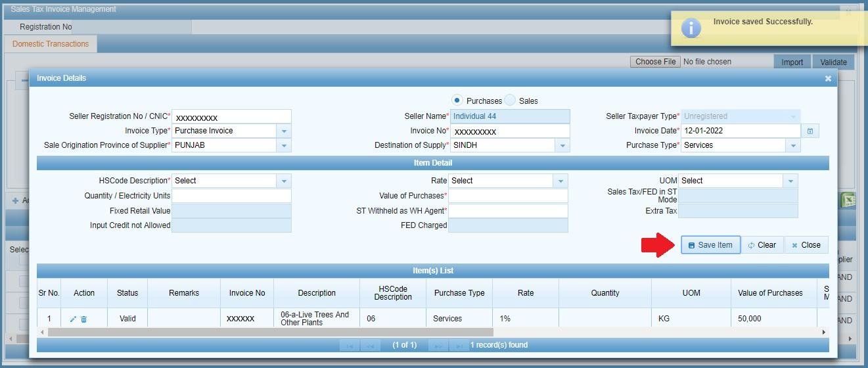Click the '1%' rate cell
Screen dimensions: 868x368
[x=526, y=319]
